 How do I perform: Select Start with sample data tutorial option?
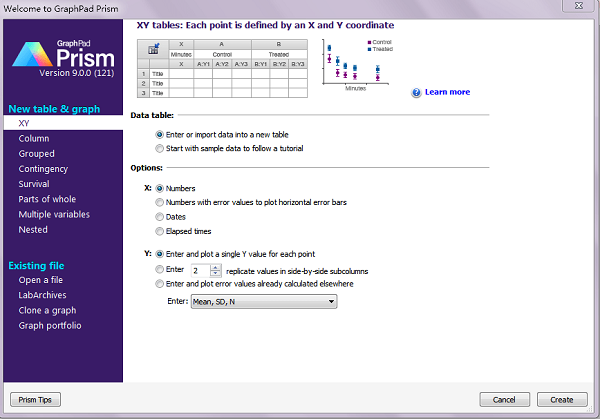[230, 148]
